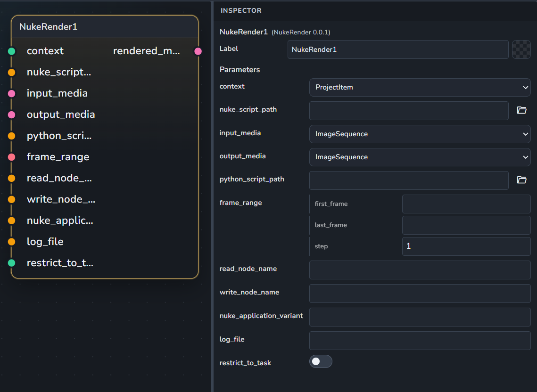Toggle the restrict_to_task switch
This screenshot has height=392, width=537.
coord(321,361)
